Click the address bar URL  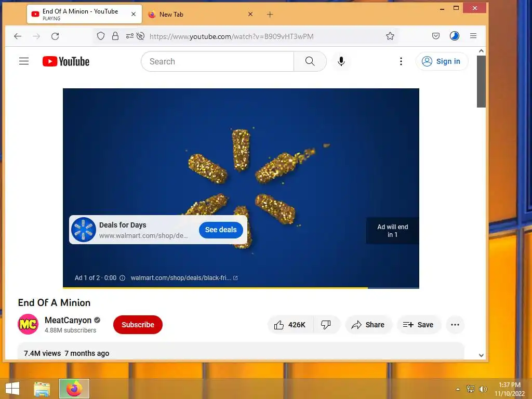[x=232, y=36]
